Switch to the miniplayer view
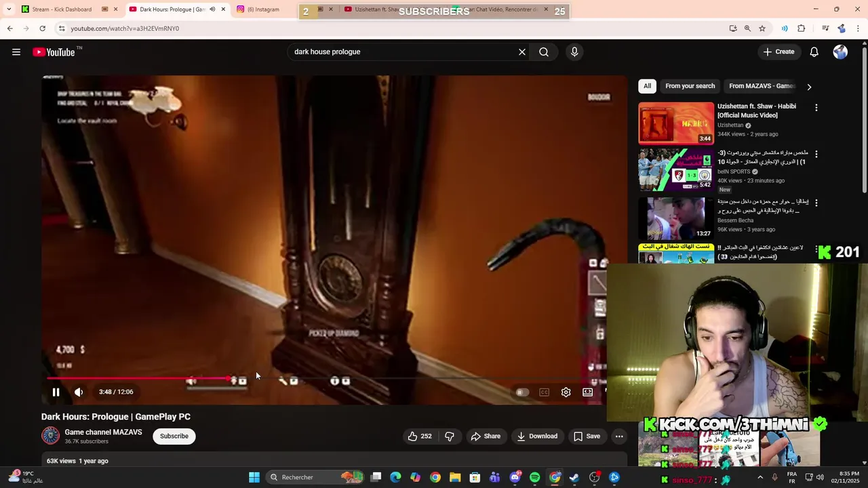Image resolution: width=868 pixels, height=488 pixels. (x=587, y=392)
